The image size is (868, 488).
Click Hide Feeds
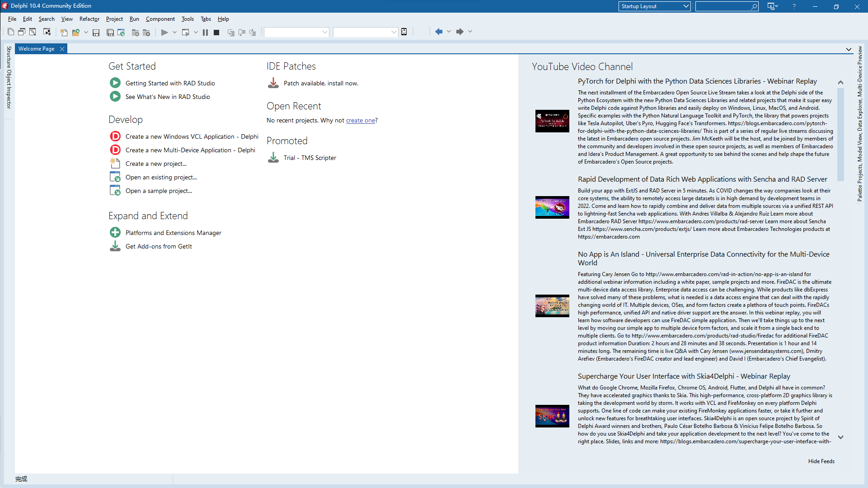pos(821,461)
